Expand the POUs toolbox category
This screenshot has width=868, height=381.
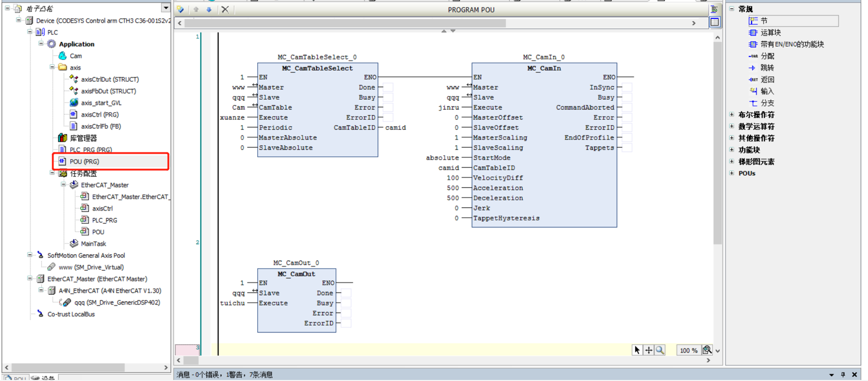coord(732,173)
